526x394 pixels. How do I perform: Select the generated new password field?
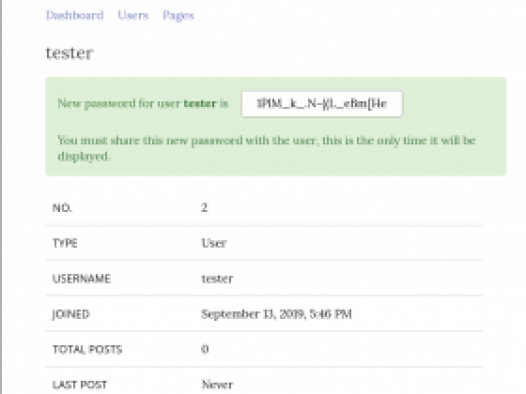pyautogui.click(x=322, y=104)
